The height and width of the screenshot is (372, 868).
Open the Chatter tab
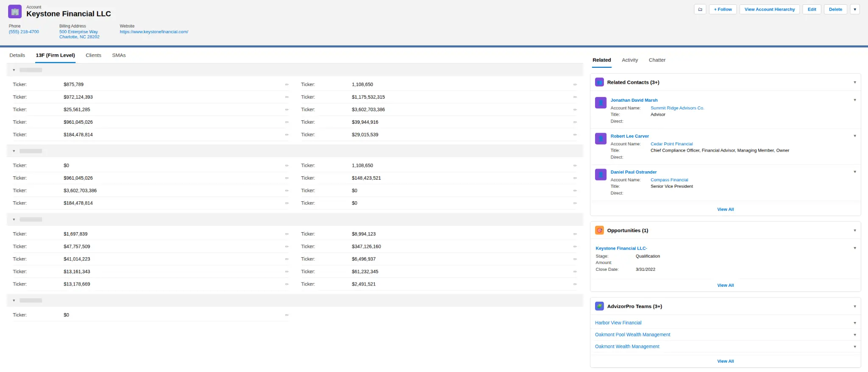(657, 60)
